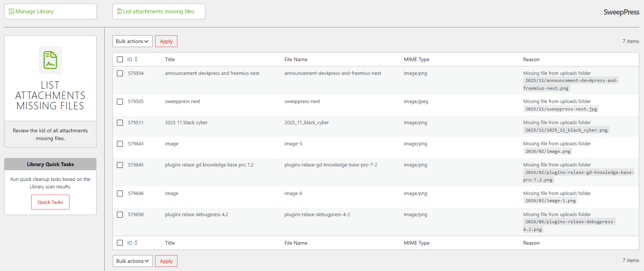Click file name 'plugins-relase-debugpress-4-2'
The width and height of the screenshot is (644, 271).
tap(317, 215)
